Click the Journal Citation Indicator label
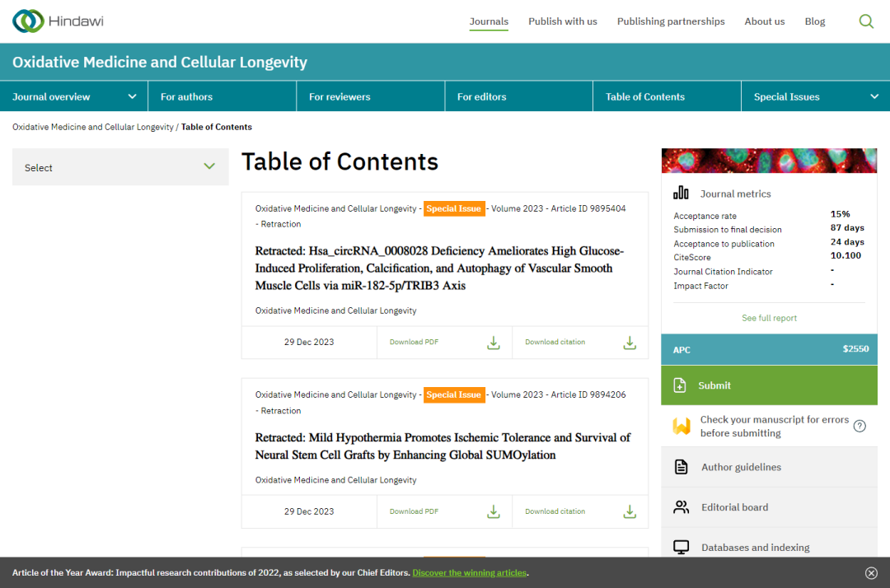 tap(723, 272)
